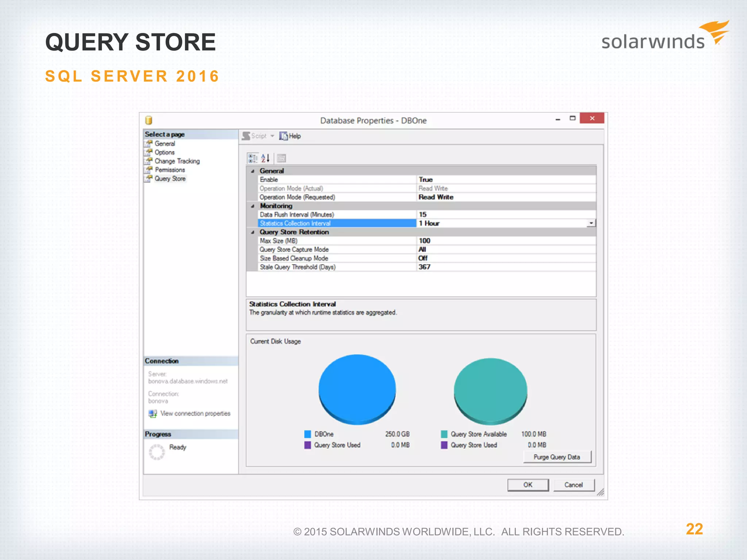The image size is (747, 560).
Task: Select Stale Query Threshold (Days) row
Action: pyautogui.click(x=427, y=267)
